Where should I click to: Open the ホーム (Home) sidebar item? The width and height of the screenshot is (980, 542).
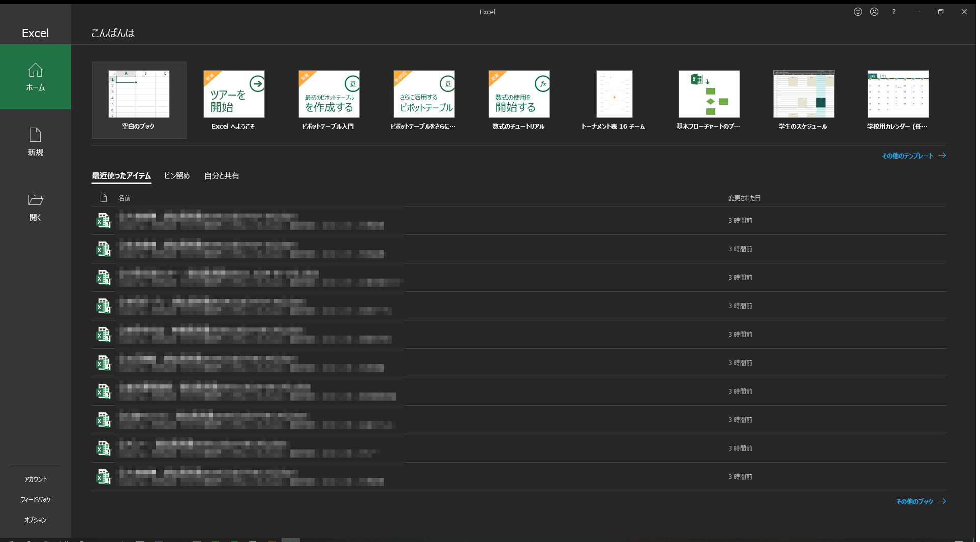point(36,77)
